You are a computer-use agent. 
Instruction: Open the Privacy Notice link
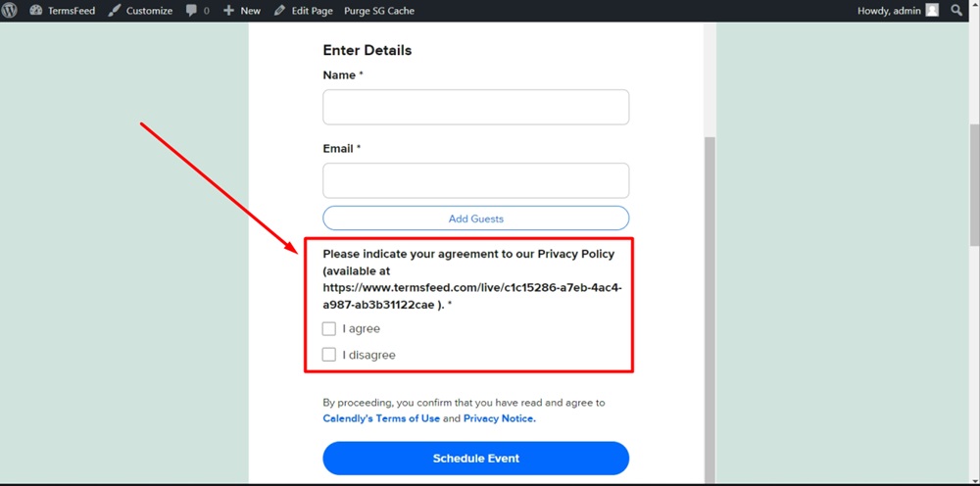click(x=500, y=418)
